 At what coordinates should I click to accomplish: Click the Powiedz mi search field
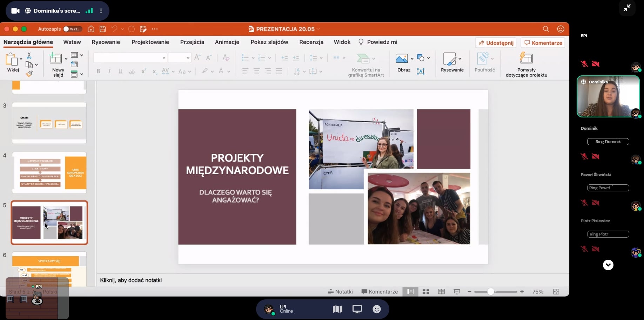point(377,42)
